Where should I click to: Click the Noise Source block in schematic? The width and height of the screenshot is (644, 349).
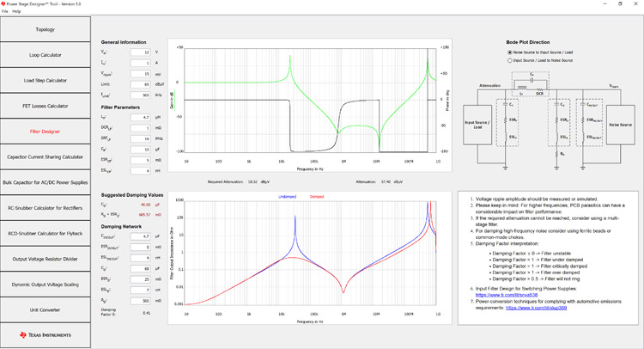[620, 125]
